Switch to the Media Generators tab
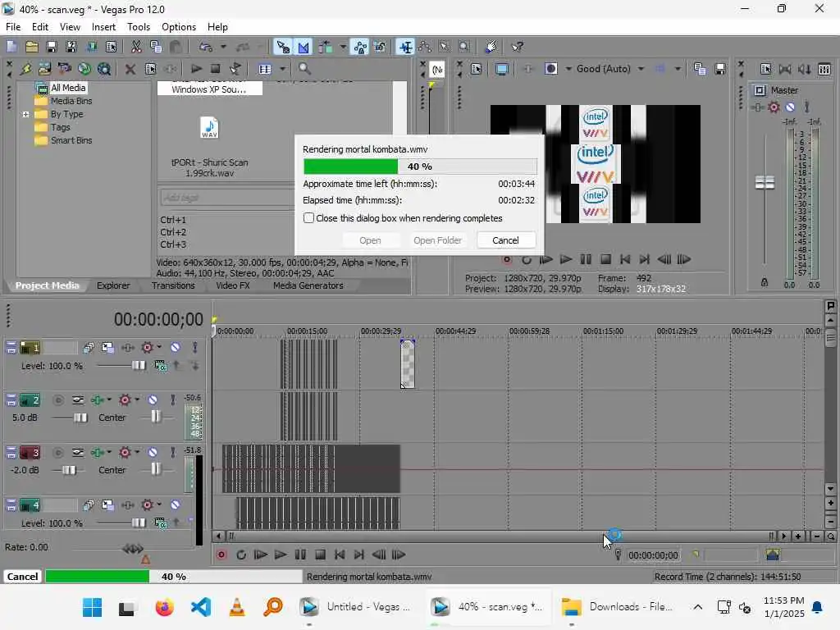Image resolution: width=840 pixels, height=630 pixels. pyautogui.click(x=308, y=285)
